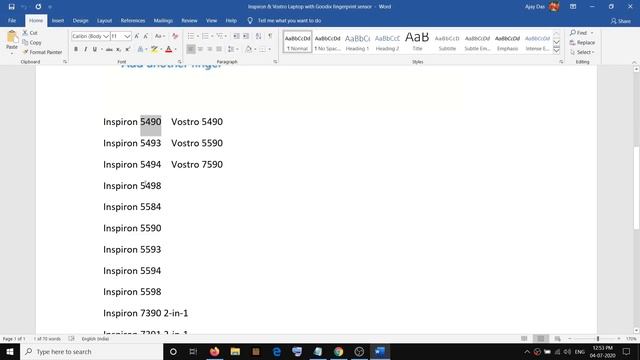Apply Text Effects icon
This screenshot has height=360, width=640.
pyautogui.click(x=140, y=49)
